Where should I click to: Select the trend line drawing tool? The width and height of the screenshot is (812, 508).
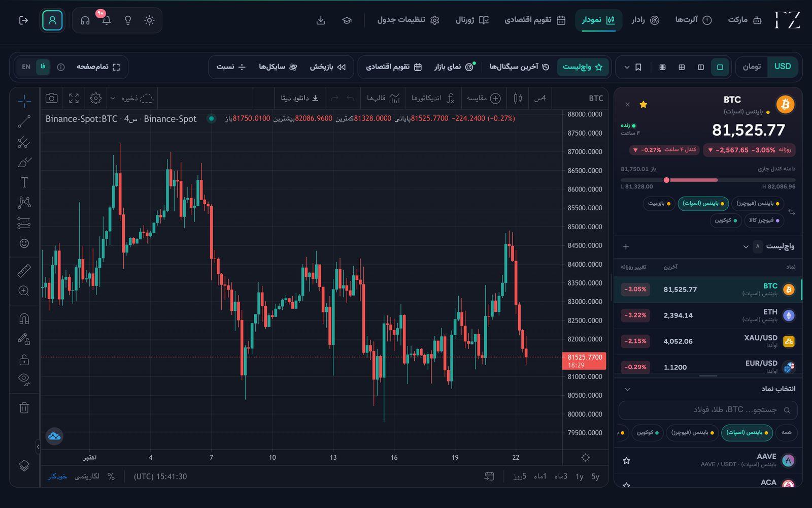point(24,121)
